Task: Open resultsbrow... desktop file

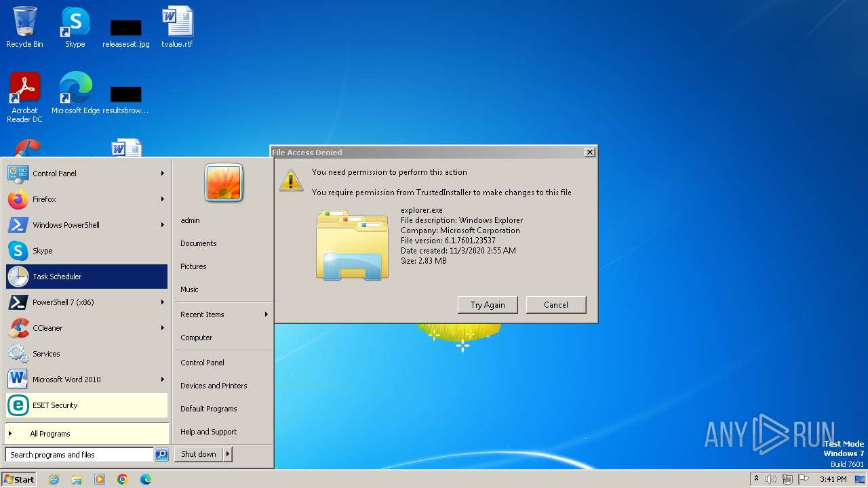Action: [x=126, y=99]
